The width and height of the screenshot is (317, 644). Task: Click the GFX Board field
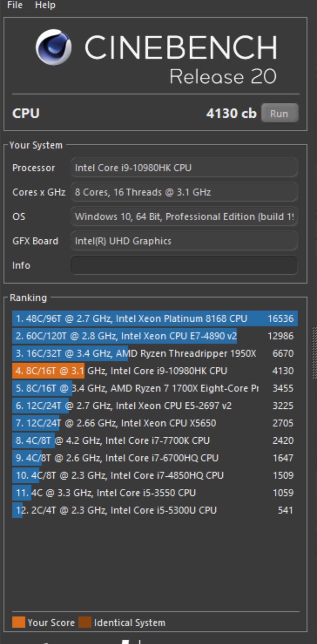click(184, 241)
